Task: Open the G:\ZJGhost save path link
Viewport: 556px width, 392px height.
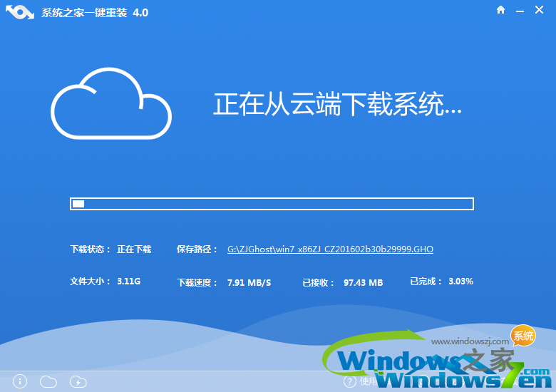Action: [x=330, y=249]
